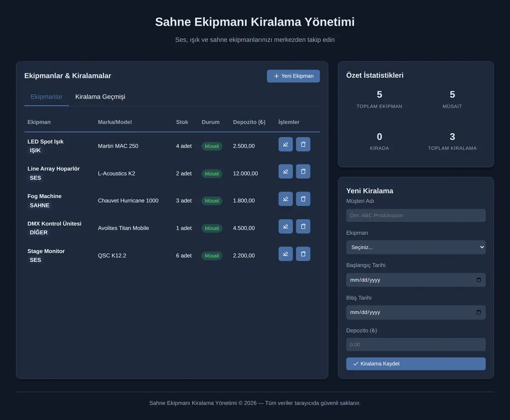Image resolution: width=510 pixels, height=420 pixels.
Task: Click the İşlemler column header
Action: tap(289, 122)
